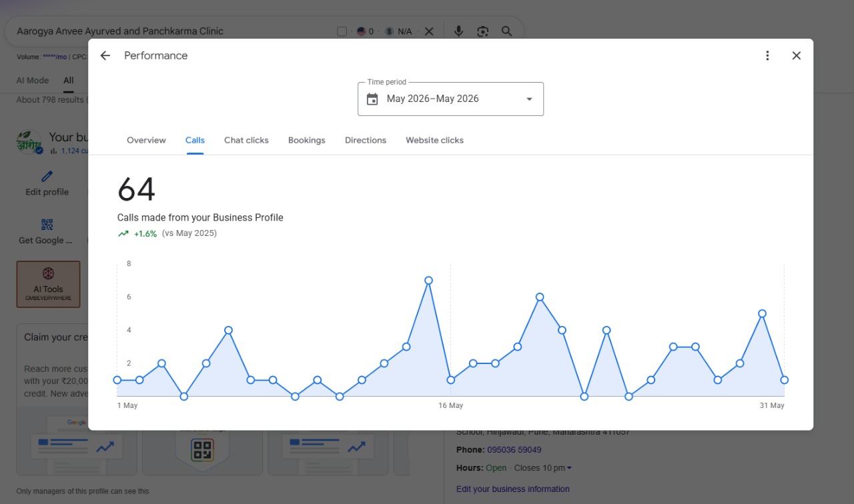Close the Performance dialog
This screenshot has width=854, height=504.
click(796, 56)
